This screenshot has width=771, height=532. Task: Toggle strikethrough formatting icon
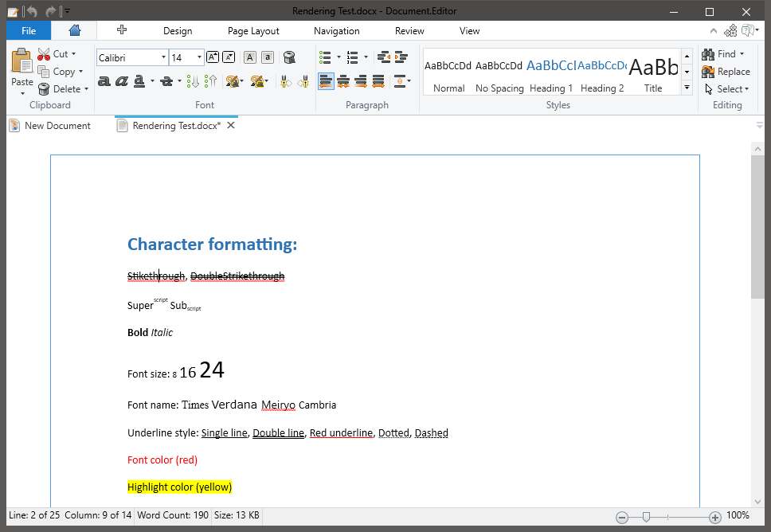coord(166,81)
